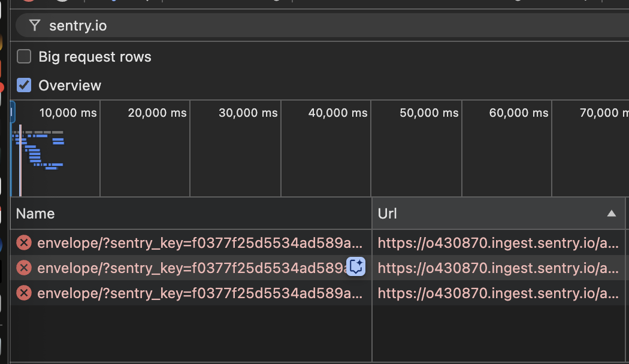This screenshot has width=629, height=364.
Task: Click the 50,000 ms timeline marker
Action: coord(429,113)
